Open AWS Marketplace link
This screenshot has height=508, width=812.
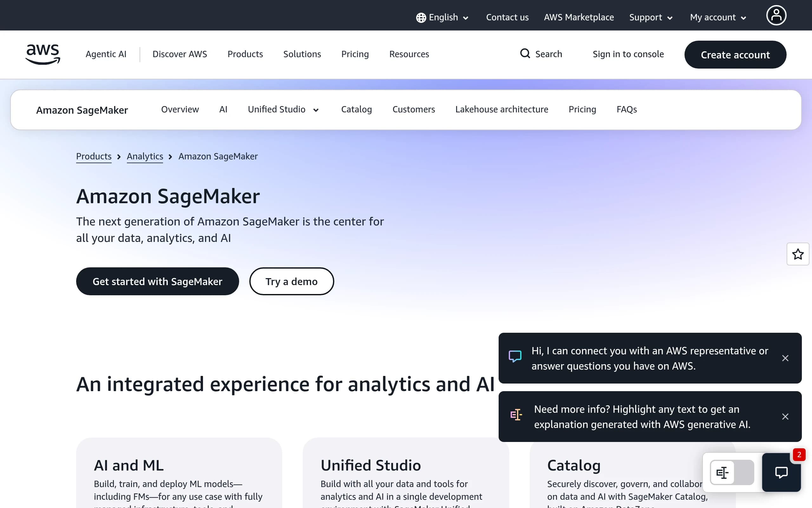pyautogui.click(x=579, y=17)
